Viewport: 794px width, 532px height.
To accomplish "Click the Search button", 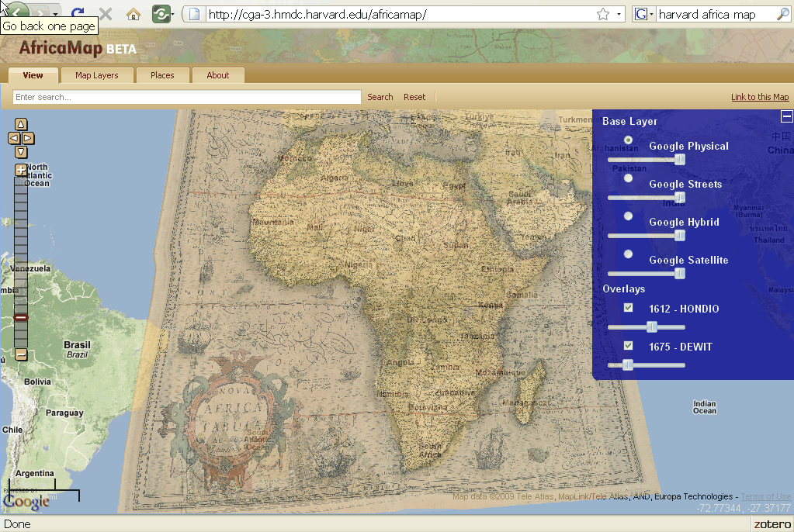I will (x=380, y=97).
